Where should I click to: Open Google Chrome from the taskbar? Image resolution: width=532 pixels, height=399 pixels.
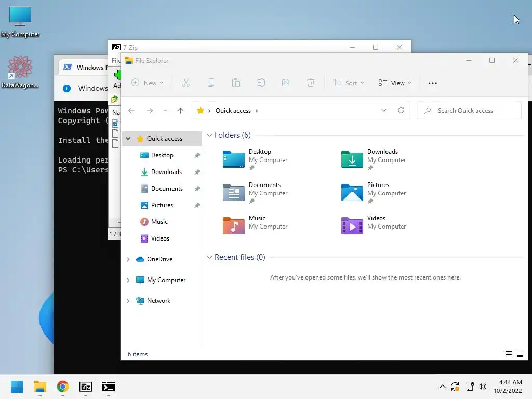63,387
